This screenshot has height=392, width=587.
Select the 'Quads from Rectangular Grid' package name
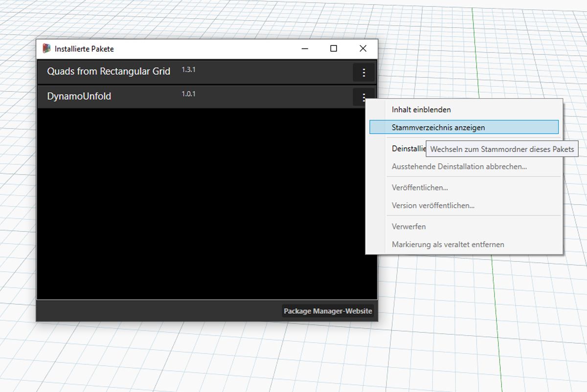click(x=109, y=71)
